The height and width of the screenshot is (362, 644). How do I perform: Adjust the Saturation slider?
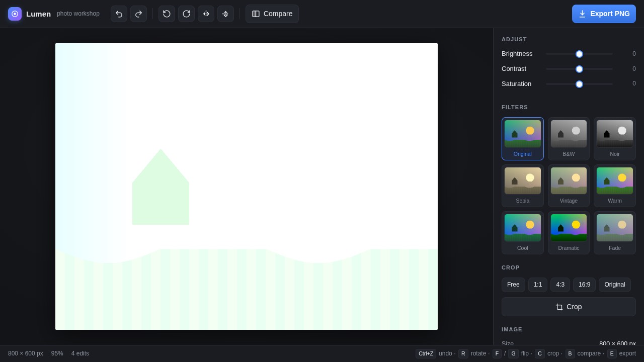(x=579, y=84)
